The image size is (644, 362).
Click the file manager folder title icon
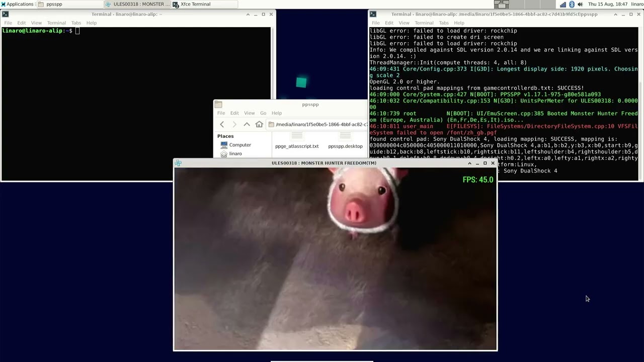coord(218,105)
